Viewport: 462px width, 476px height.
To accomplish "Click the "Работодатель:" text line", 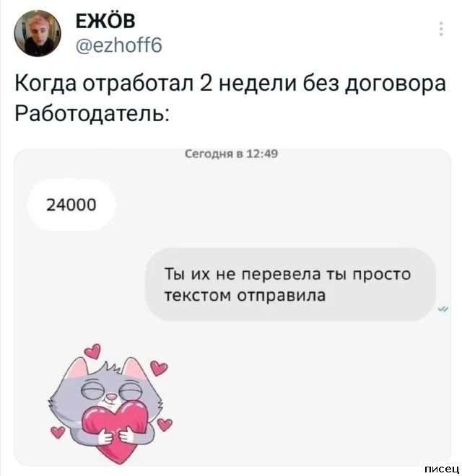I will [92, 113].
